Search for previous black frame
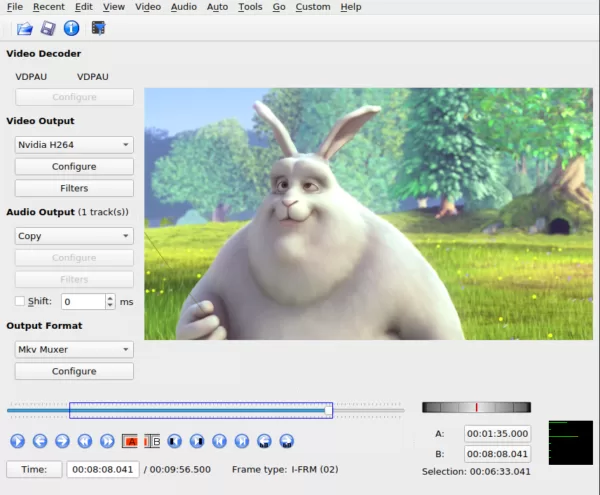This screenshot has width=600, height=495. coord(174,441)
